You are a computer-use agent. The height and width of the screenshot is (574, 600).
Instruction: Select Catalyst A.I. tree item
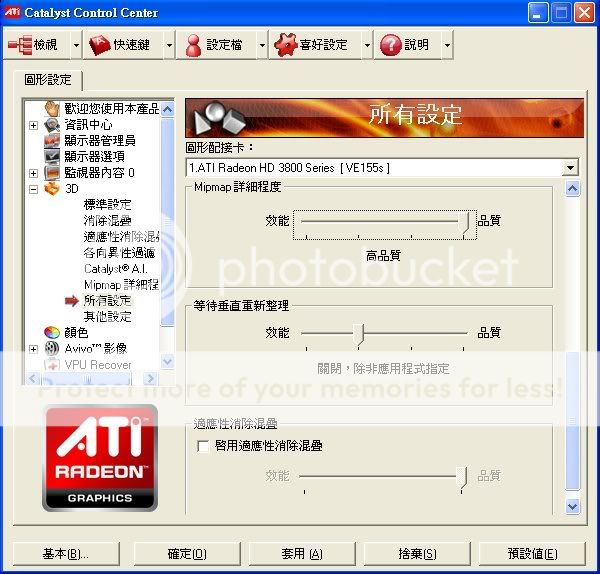pyautogui.click(x=116, y=269)
